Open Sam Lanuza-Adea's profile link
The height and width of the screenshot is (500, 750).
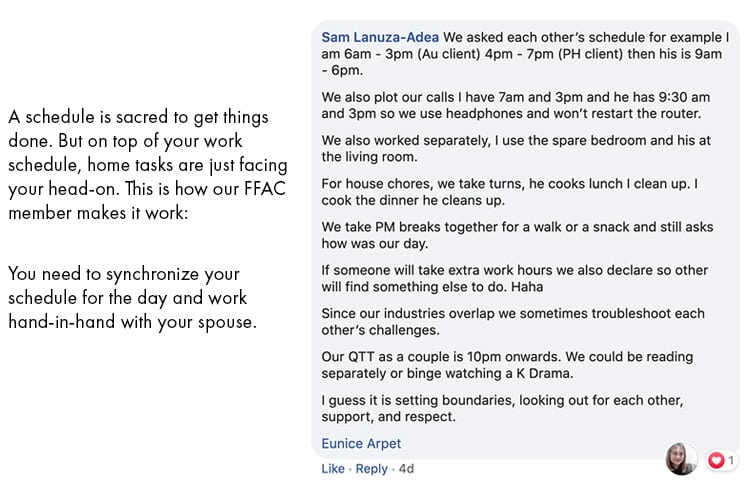[x=380, y=37]
